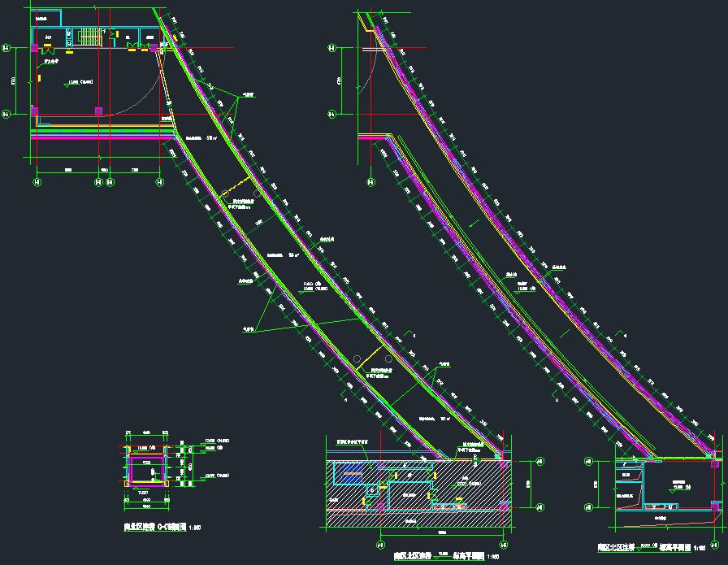Click the left grid bubble below the hatched plan
728x565 pixels.
(381, 545)
